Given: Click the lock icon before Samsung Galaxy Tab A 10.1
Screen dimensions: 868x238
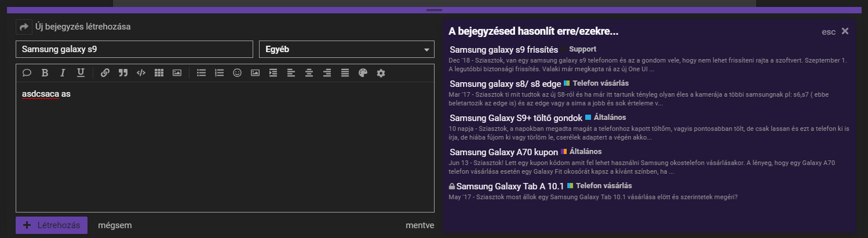Looking at the screenshot, I should 452,186.
